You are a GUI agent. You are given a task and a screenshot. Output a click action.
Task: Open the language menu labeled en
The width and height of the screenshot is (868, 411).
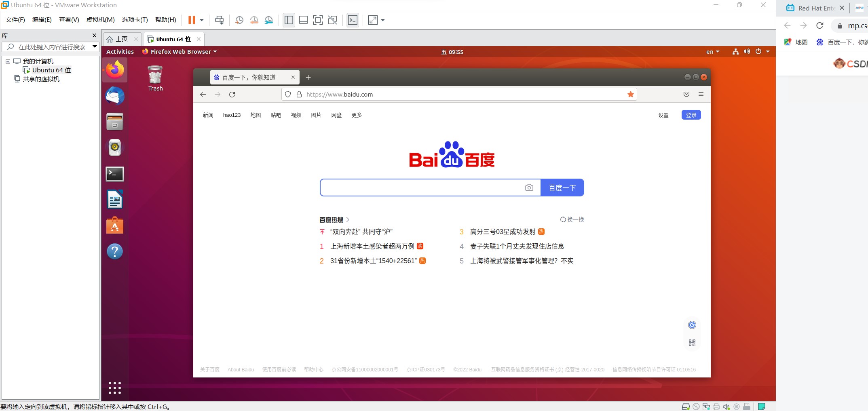point(712,51)
